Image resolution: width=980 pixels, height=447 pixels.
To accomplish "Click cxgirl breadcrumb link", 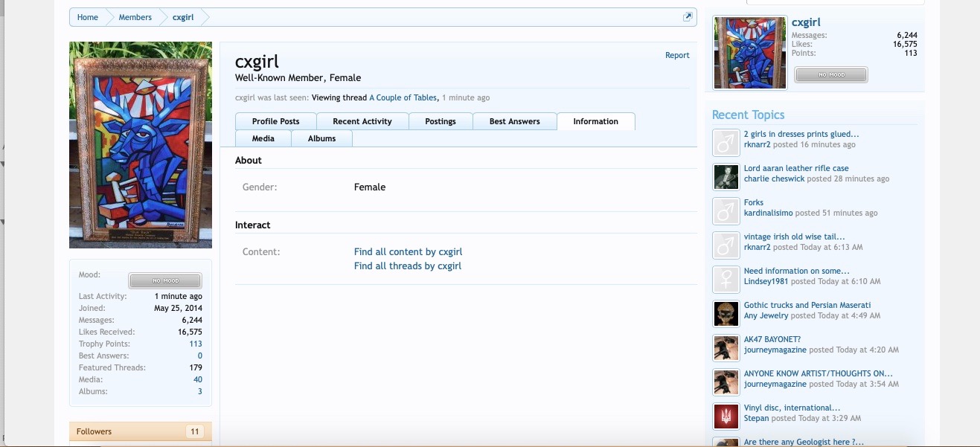I will pyautogui.click(x=183, y=17).
